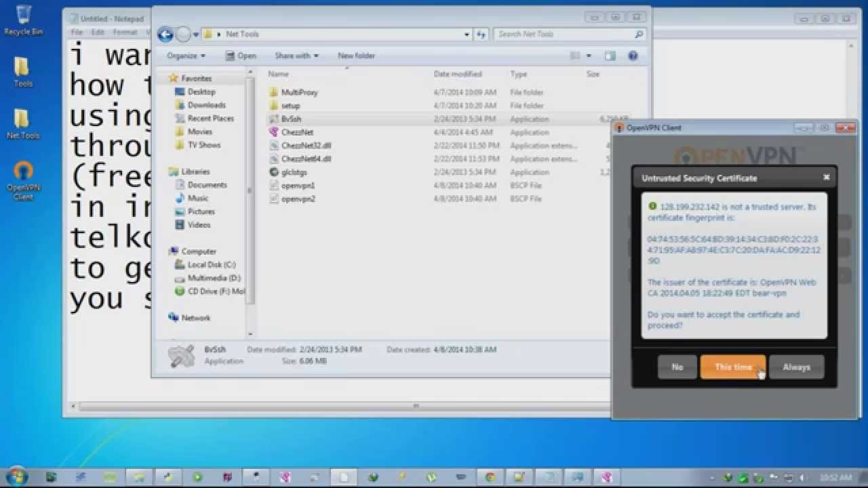The width and height of the screenshot is (868, 488).
Task: Open the Windows Start menu
Action: click(16, 476)
